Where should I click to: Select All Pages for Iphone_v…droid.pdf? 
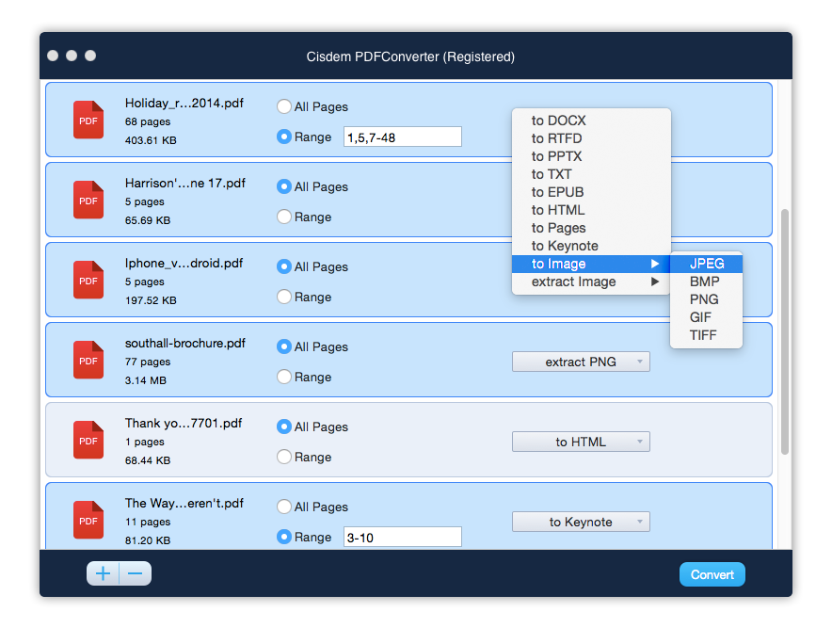click(284, 267)
